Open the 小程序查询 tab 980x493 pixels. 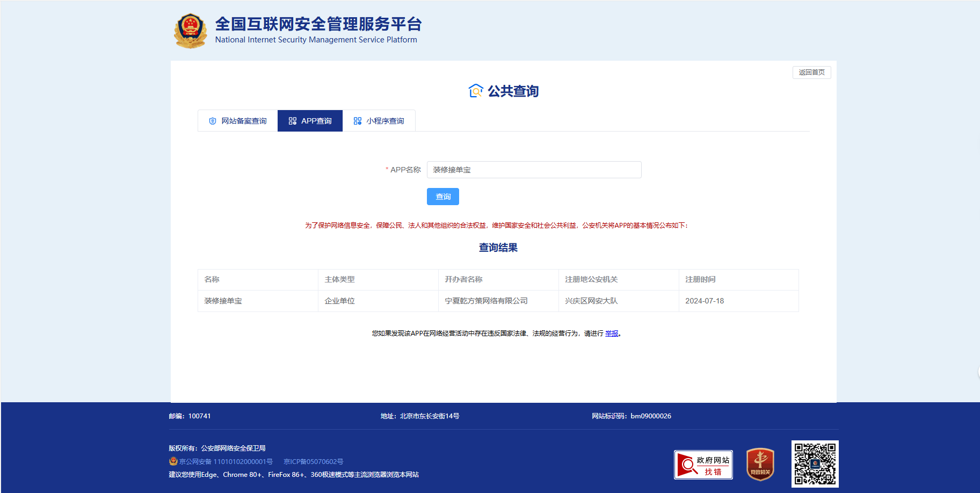pos(379,121)
